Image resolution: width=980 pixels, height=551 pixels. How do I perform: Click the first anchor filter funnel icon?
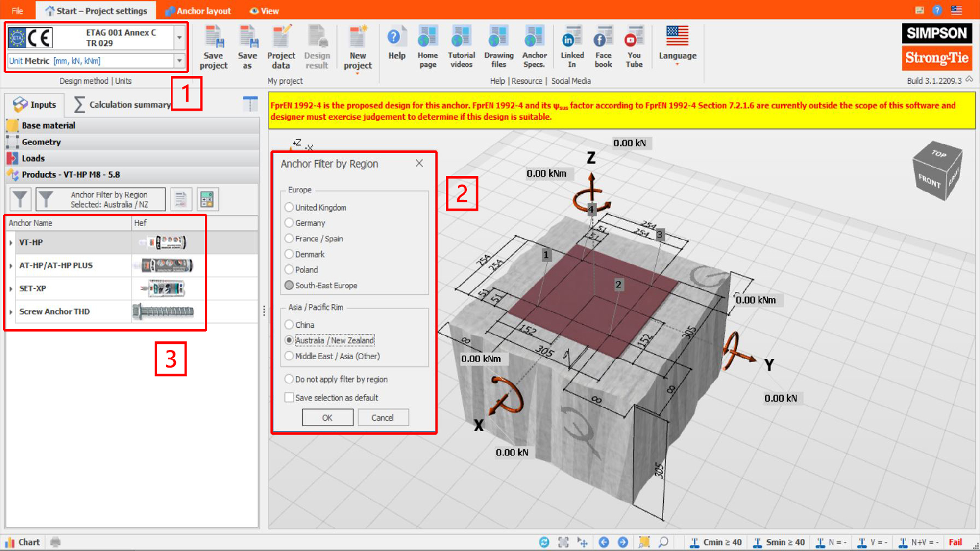[20, 199]
